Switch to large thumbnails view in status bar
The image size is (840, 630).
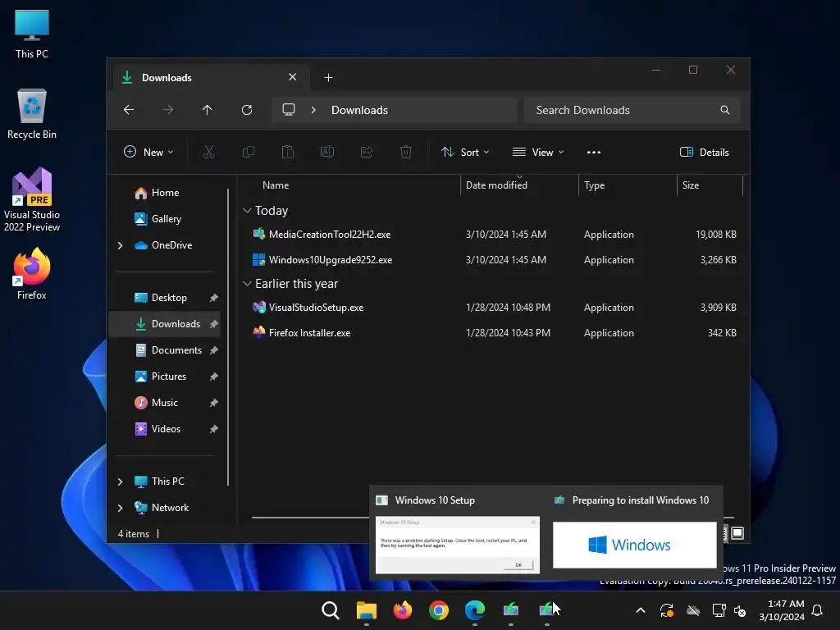737,533
